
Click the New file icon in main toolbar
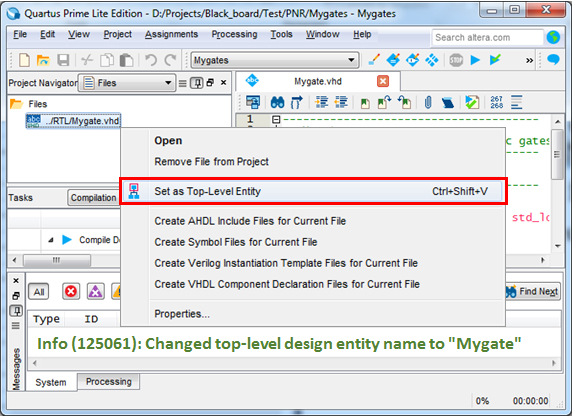[x=24, y=60]
